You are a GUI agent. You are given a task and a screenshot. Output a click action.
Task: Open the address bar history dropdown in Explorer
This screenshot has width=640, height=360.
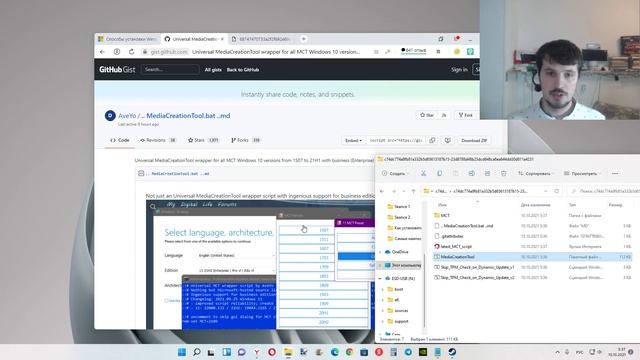click(x=545, y=191)
